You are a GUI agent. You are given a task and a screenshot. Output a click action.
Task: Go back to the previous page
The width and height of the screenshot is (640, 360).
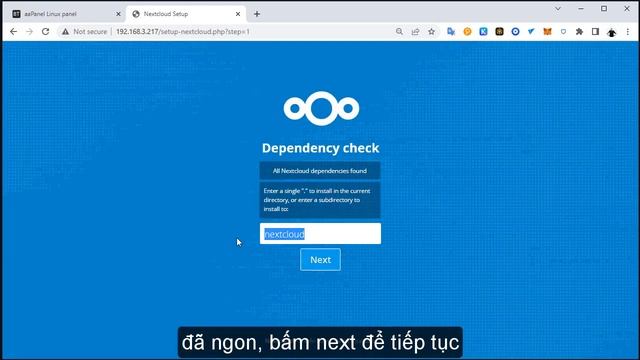[x=13, y=31]
